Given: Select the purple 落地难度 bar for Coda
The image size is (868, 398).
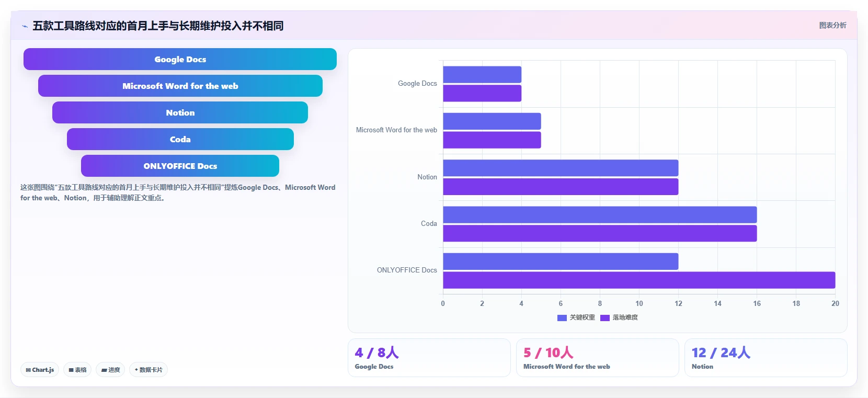Looking at the screenshot, I should click(x=600, y=233).
